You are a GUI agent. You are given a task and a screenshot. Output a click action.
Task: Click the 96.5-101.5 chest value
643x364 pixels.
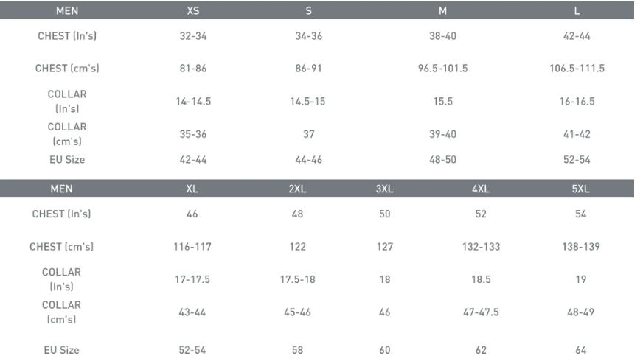[442, 69]
